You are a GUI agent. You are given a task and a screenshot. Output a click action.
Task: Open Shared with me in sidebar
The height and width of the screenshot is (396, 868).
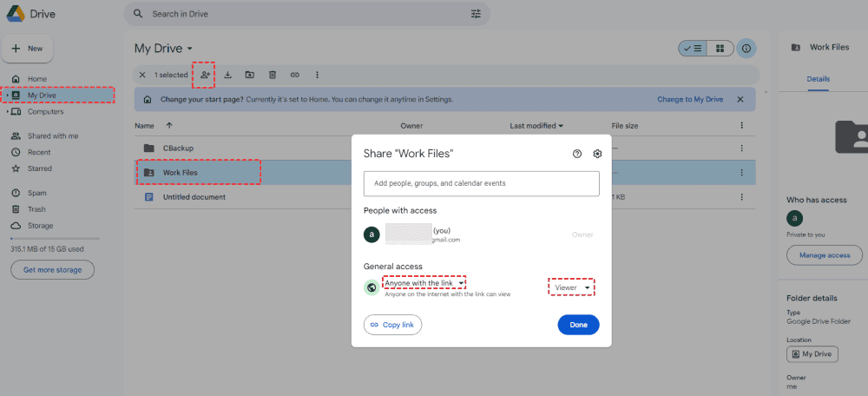pos(52,136)
